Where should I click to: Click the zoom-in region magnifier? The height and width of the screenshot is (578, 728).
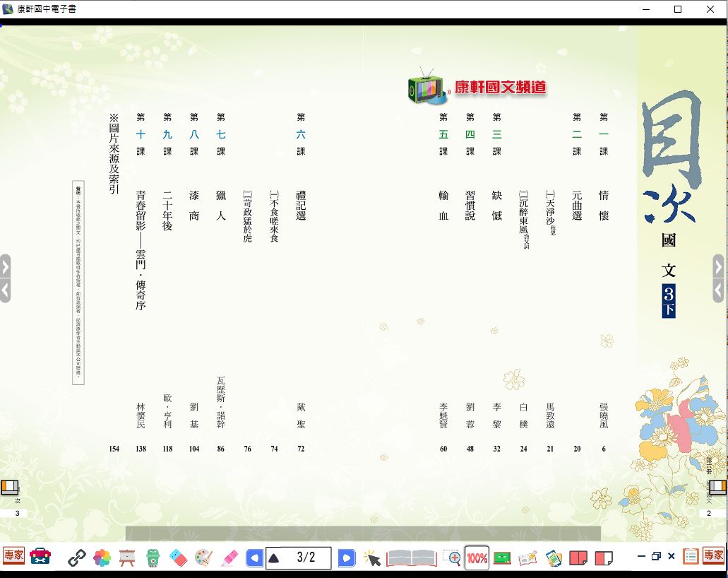pos(452,558)
